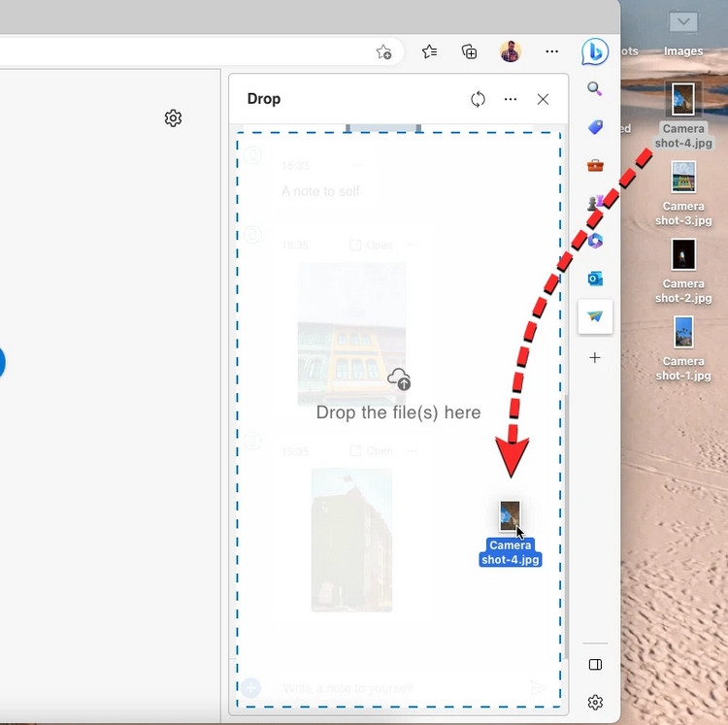Click the 'A note to self' message

320,191
